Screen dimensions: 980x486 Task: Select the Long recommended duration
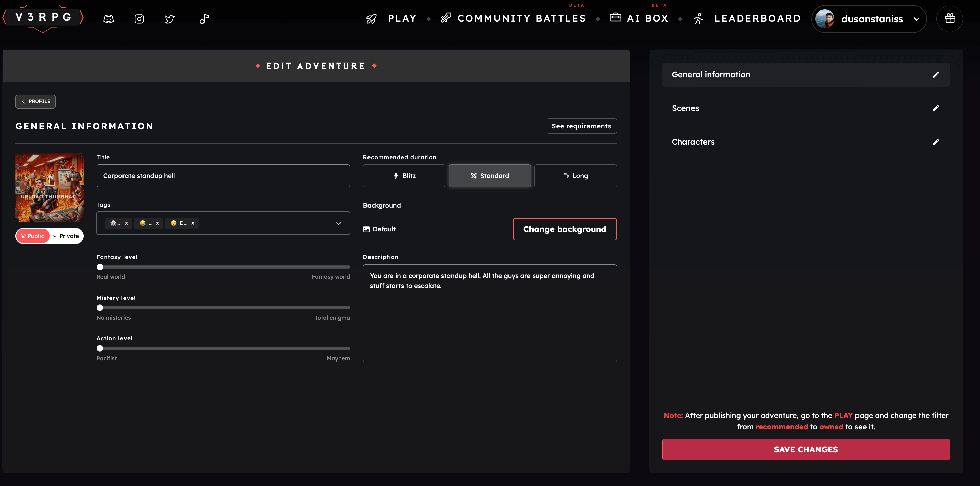tap(575, 175)
